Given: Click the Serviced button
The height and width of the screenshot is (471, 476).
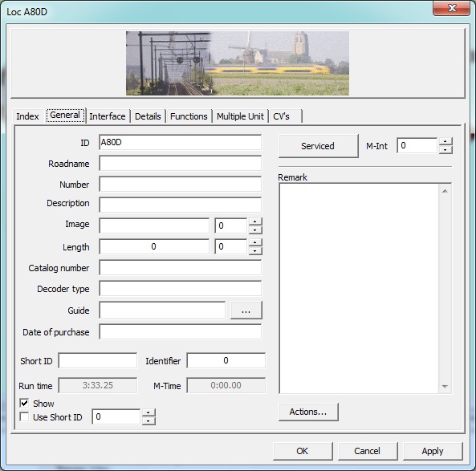Looking at the screenshot, I should click(x=318, y=146).
